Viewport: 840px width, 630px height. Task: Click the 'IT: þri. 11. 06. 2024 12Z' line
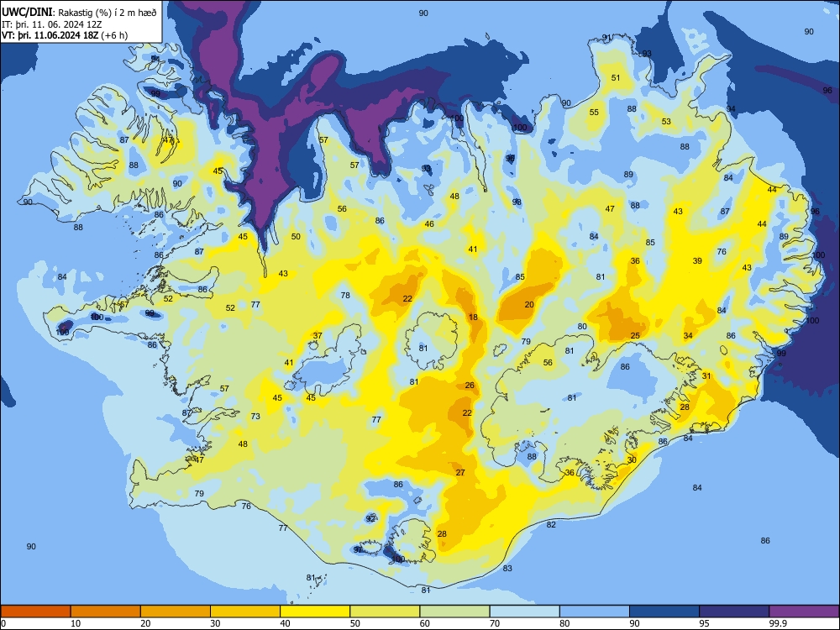click(50, 24)
